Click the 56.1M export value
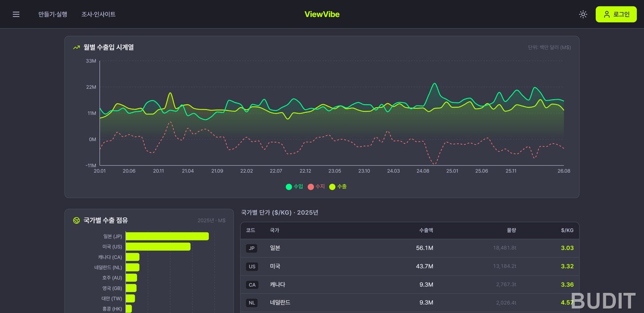The height and width of the screenshot is (313, 644). pos(424,248)
